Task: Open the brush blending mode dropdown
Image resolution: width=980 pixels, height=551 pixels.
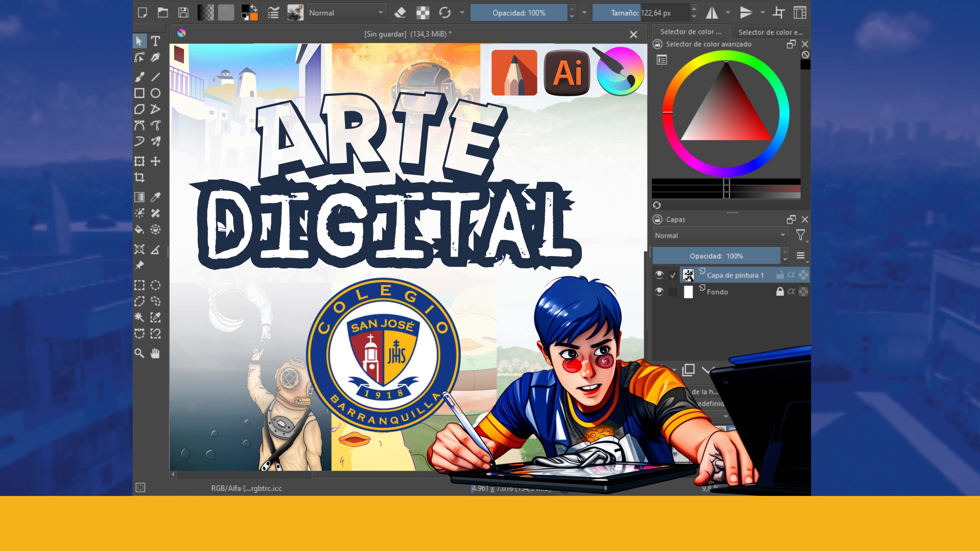Action: point(346,13)
